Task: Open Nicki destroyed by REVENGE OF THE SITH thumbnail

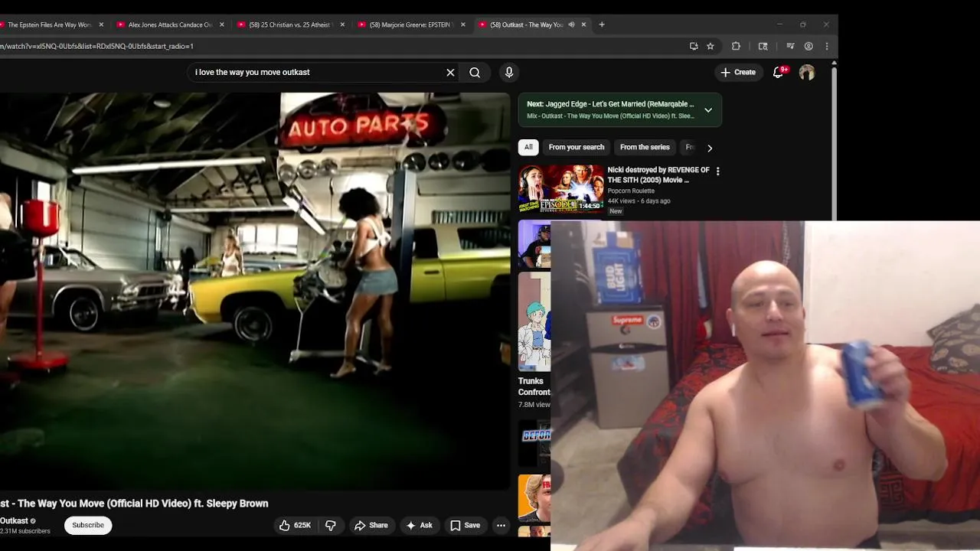Action: (x=560, y=189)
